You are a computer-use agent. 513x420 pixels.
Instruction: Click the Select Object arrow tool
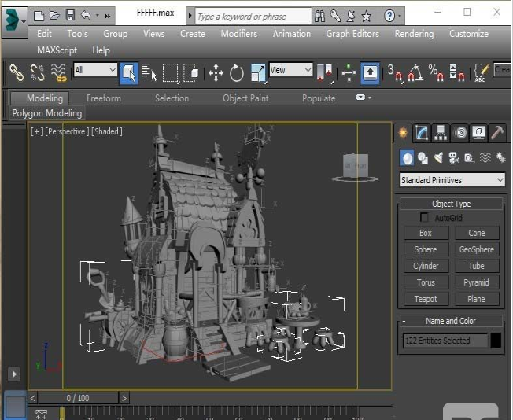tap(129, 73)
